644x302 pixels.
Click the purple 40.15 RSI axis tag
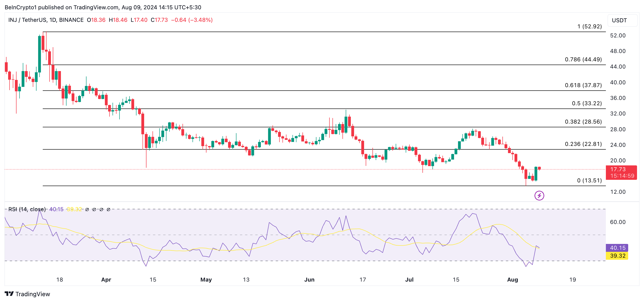click(617, 248)
